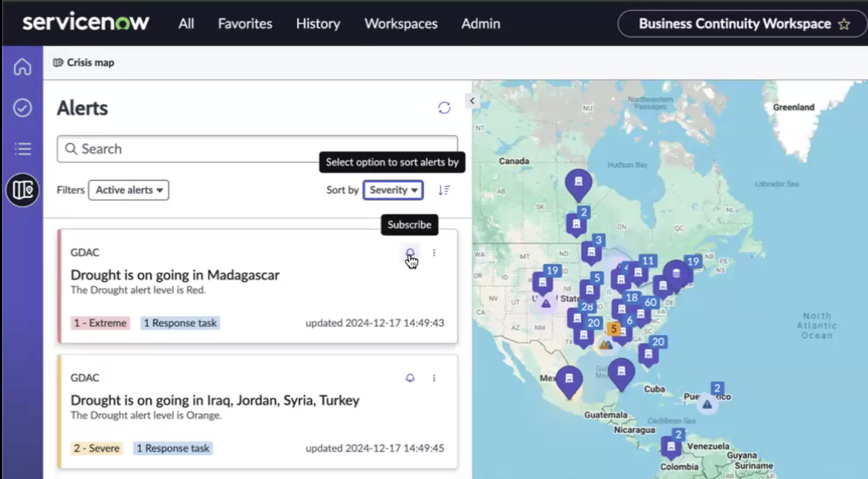Click 'The Drought alert level is Orange.'
Screen dimensions: 868x479
[x=146, y=415]
